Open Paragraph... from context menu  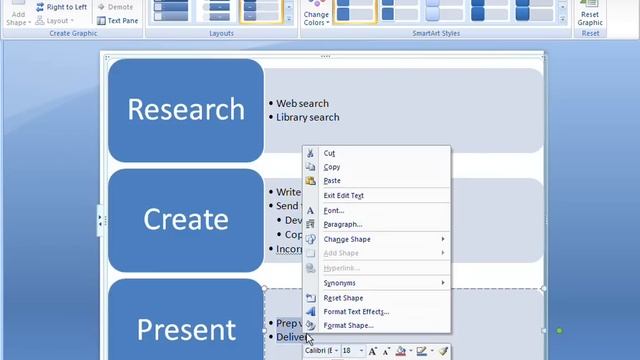376,224
